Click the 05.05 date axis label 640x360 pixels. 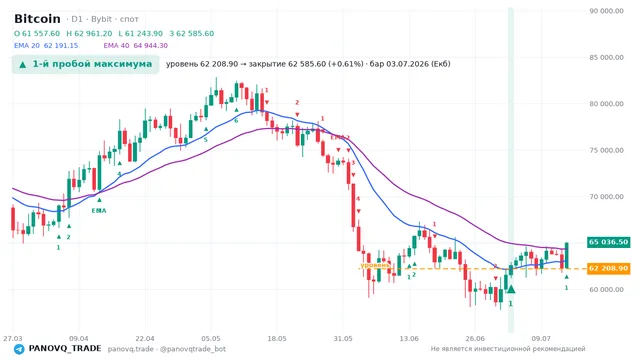(211, 339)
